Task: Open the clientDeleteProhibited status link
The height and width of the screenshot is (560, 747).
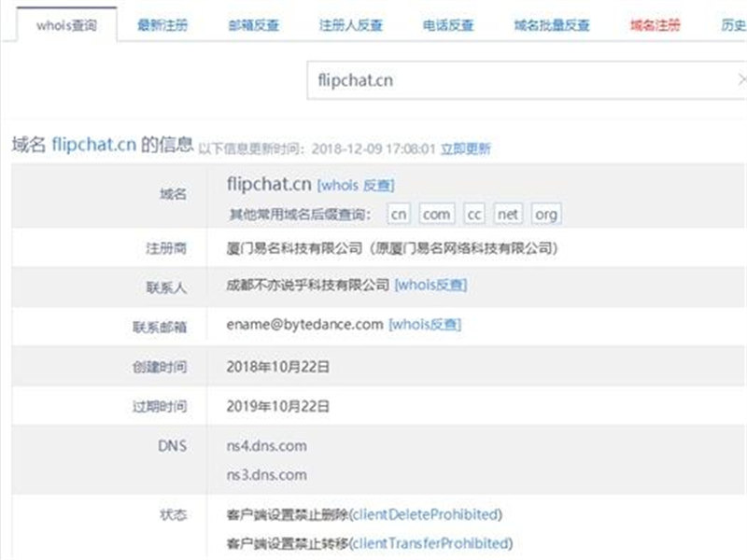Action: pos(426,514)
